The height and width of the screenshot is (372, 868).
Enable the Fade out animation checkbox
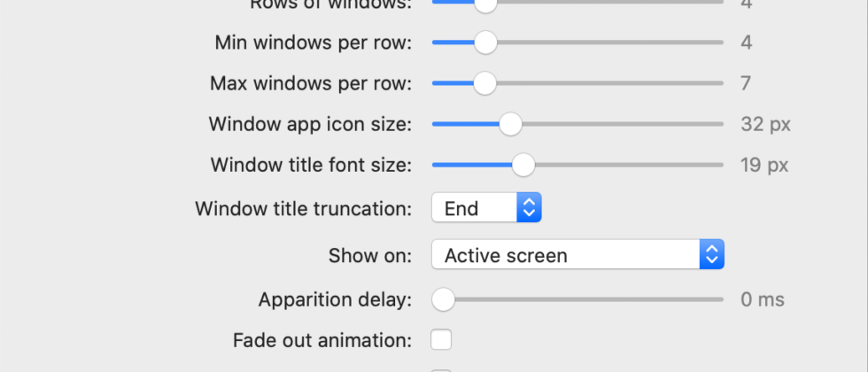pos(441,339)
